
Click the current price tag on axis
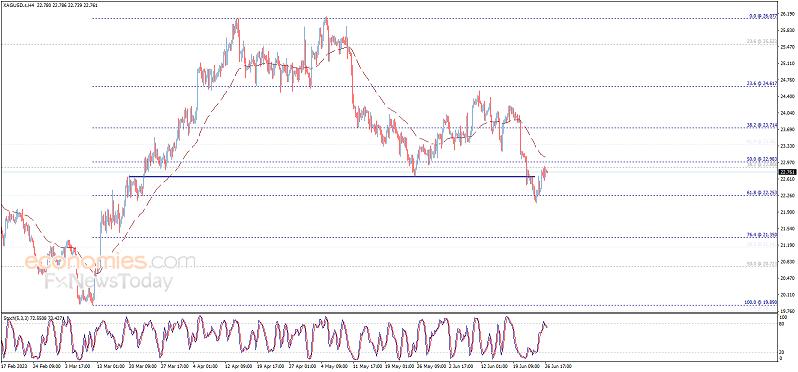pyautogui.click(x=787, y=172)
